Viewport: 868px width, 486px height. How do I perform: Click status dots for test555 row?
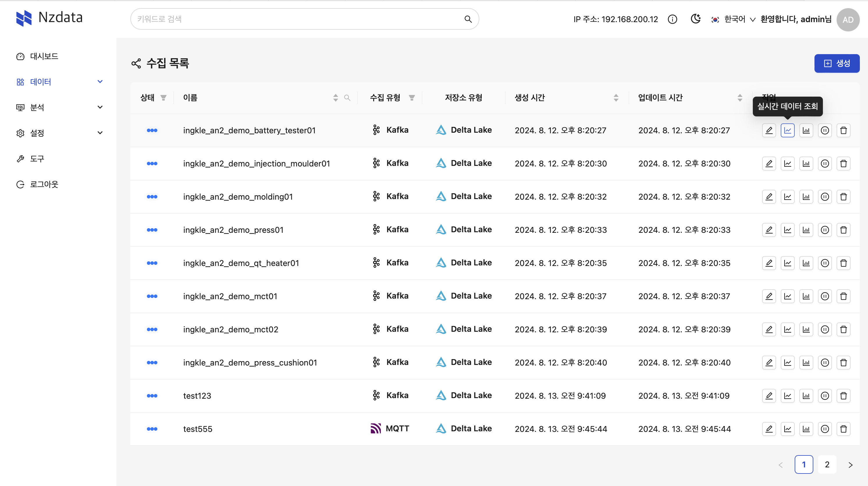152,429
